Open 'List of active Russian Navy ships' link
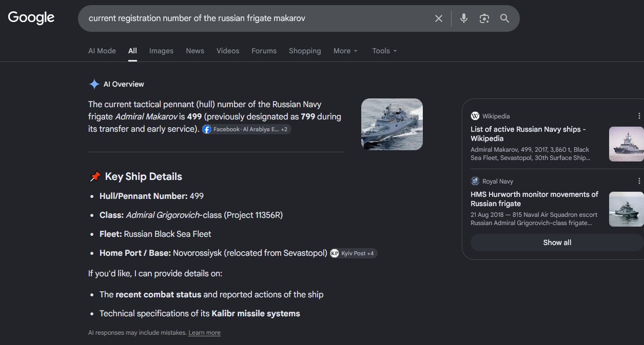644x345 pixels. coord(528,134)
